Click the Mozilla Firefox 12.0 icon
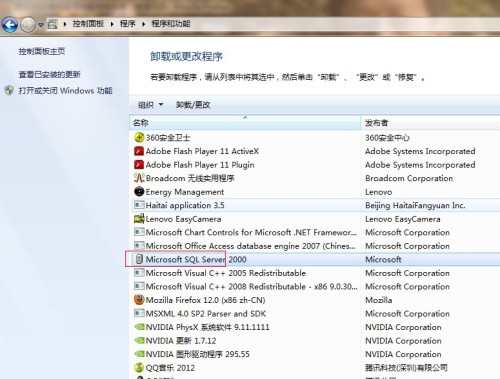Viewport: 500px width, 379px height. tap(139, 300)
